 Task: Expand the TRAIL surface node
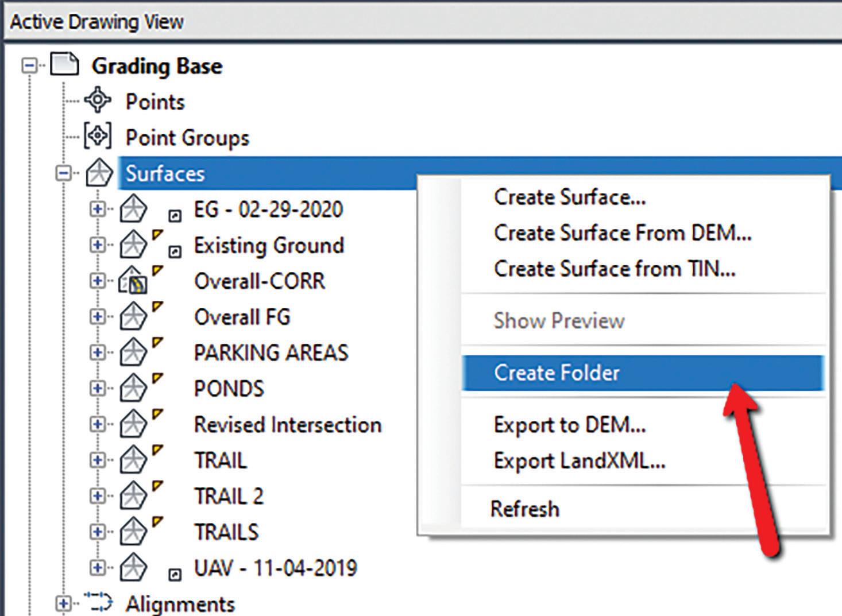point(98,460)
